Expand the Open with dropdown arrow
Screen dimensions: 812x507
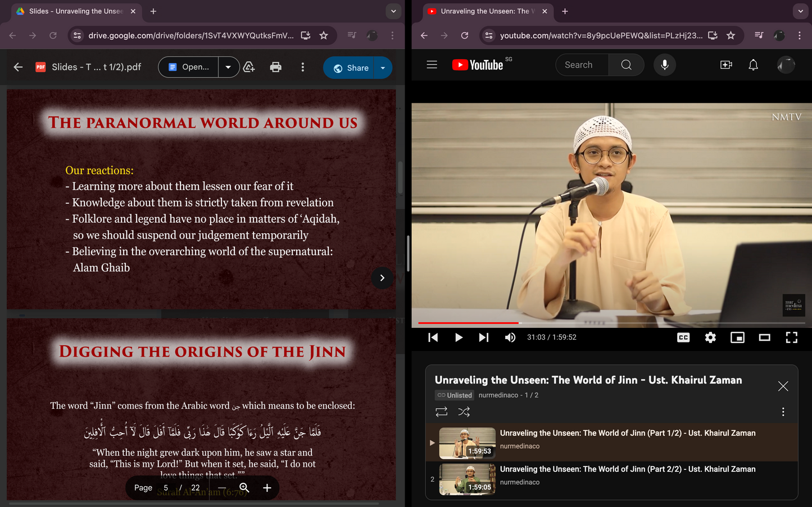pyautogui.click(x=228, y=67)
